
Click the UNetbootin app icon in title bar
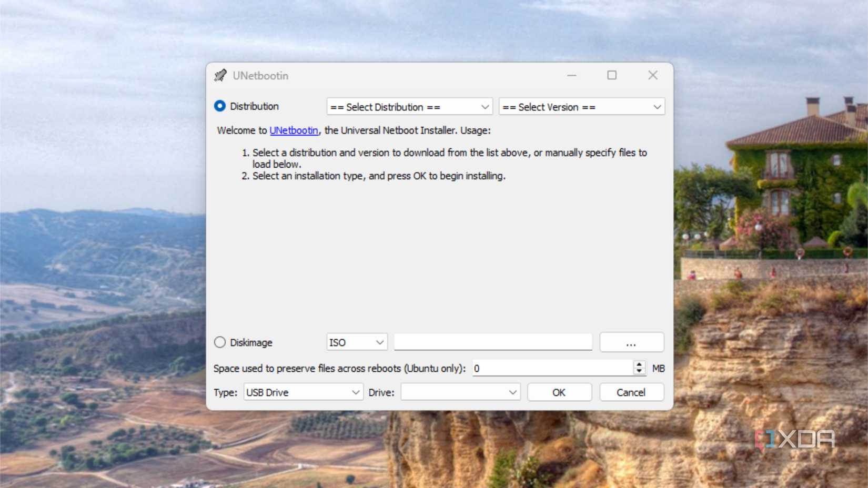220,76
